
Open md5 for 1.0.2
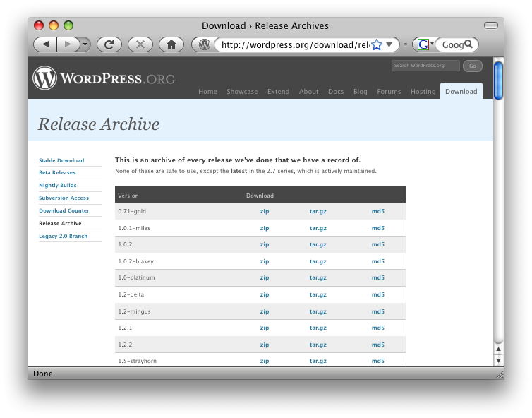[378, 244]
